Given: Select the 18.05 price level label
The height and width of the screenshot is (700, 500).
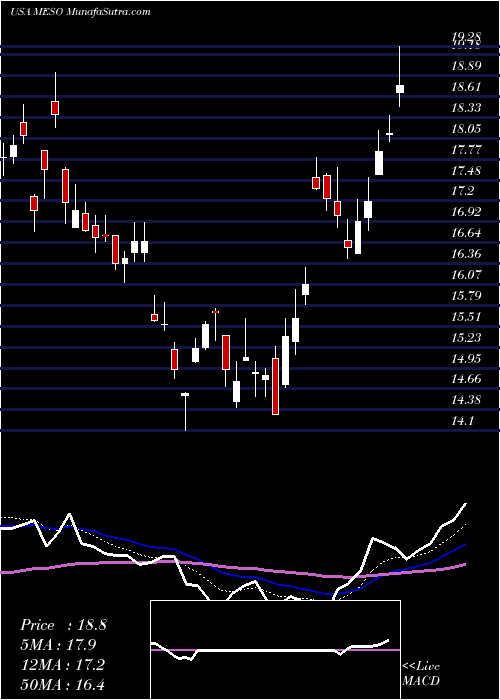Looking at the screenshot, I should (x=466, y=129).
